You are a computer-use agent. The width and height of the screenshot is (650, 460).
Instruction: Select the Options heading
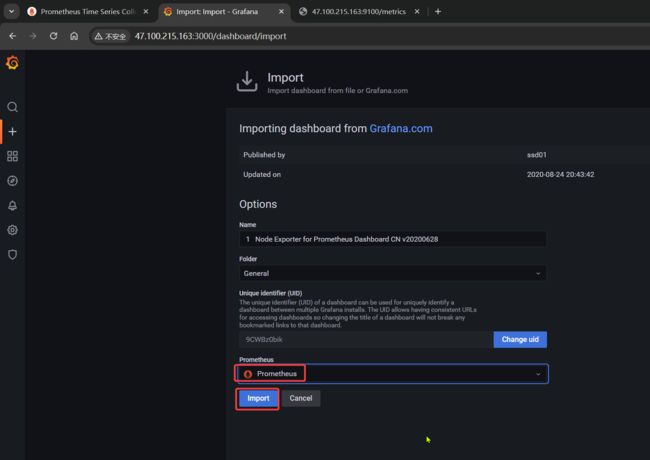click(258, 204)
